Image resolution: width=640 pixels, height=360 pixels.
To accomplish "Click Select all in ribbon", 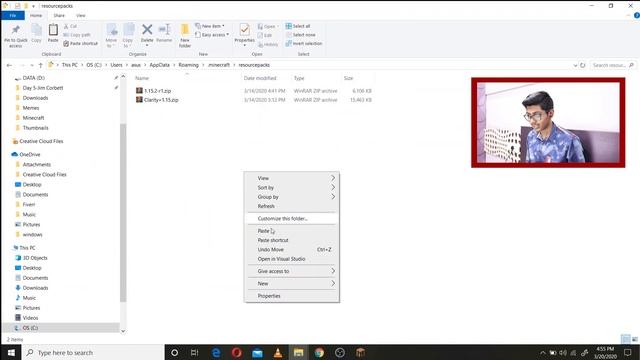I will [x=298, y=26].
